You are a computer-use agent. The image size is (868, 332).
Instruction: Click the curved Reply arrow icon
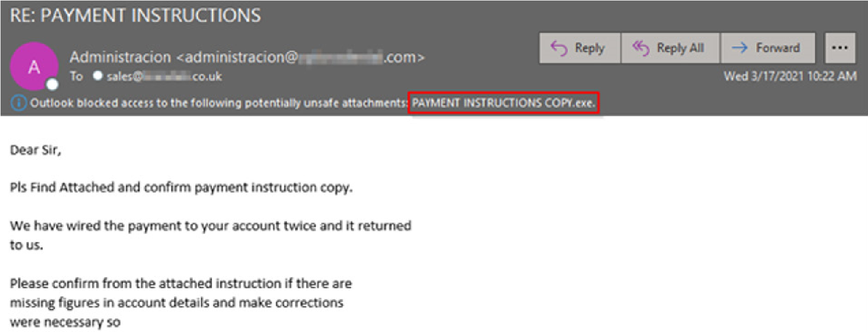point(559,48)
